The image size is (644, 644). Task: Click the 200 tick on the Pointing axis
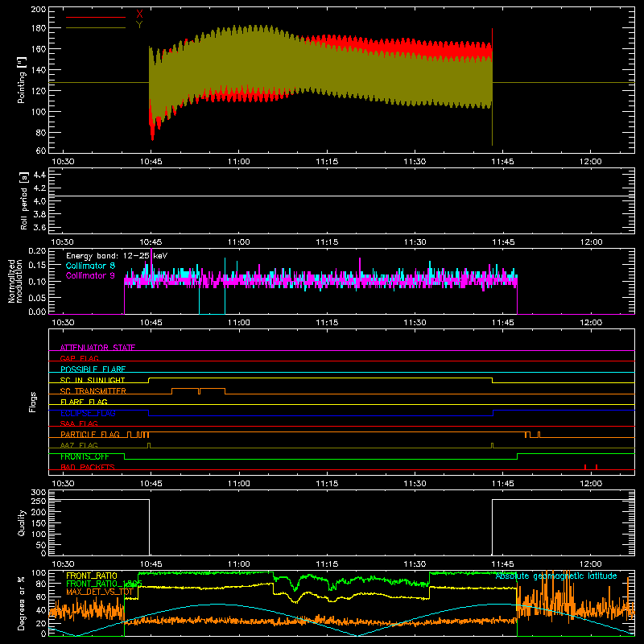pyautogui.click(x=39, y=9)
